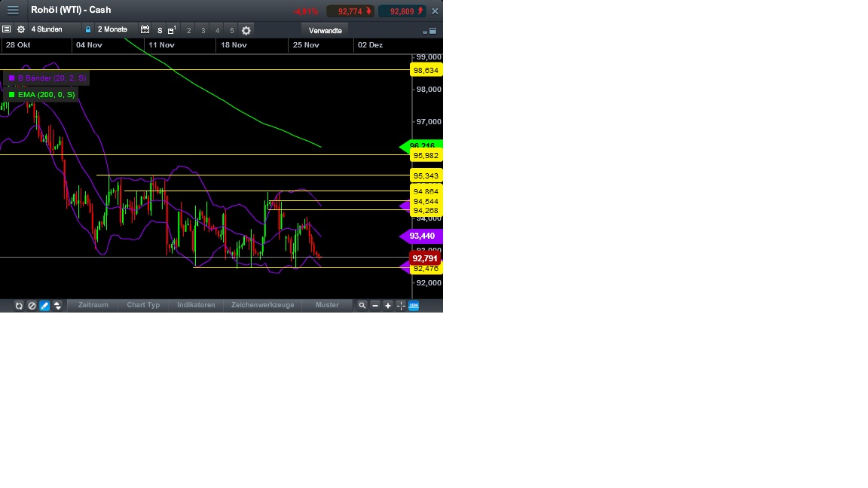The height and width of the screenshot is (488, 868).
Task: Activate the crosshair cursor icon
Action: [400, 305]
